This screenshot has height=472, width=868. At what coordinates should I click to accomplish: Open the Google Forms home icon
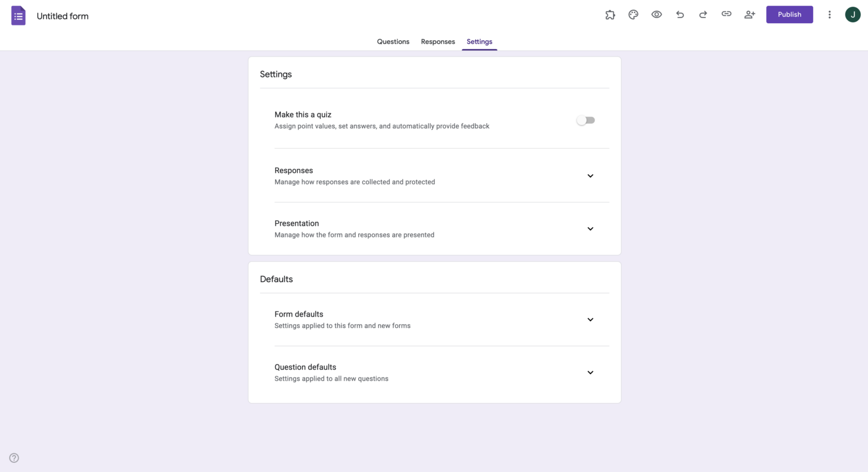[x=19, y=15]
